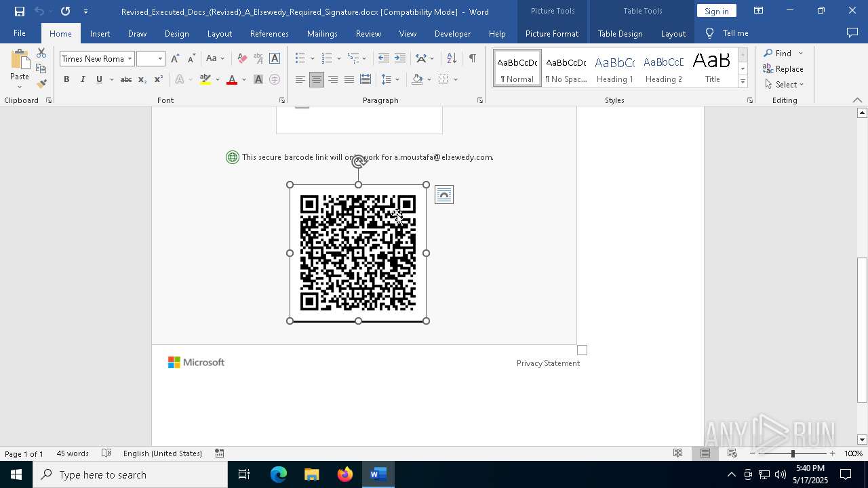Apply the Heading 1 style
This screenshot has height=488, width=868.
[x=615, y=68]
